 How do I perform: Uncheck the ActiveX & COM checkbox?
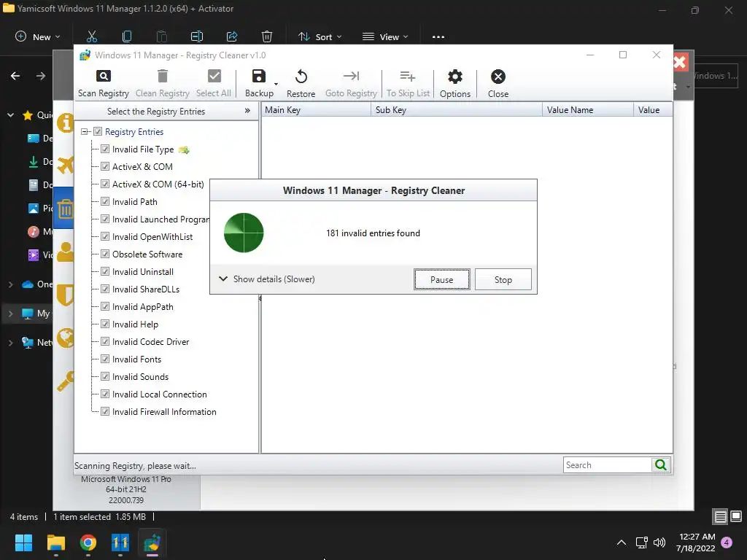105,167
